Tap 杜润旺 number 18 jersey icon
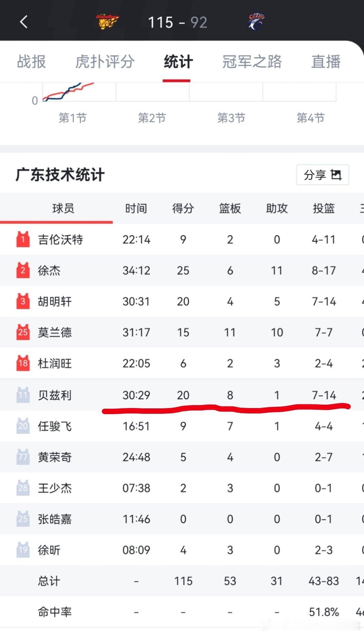The height and width of the screenshot is (634, 364). pos(23,363)
